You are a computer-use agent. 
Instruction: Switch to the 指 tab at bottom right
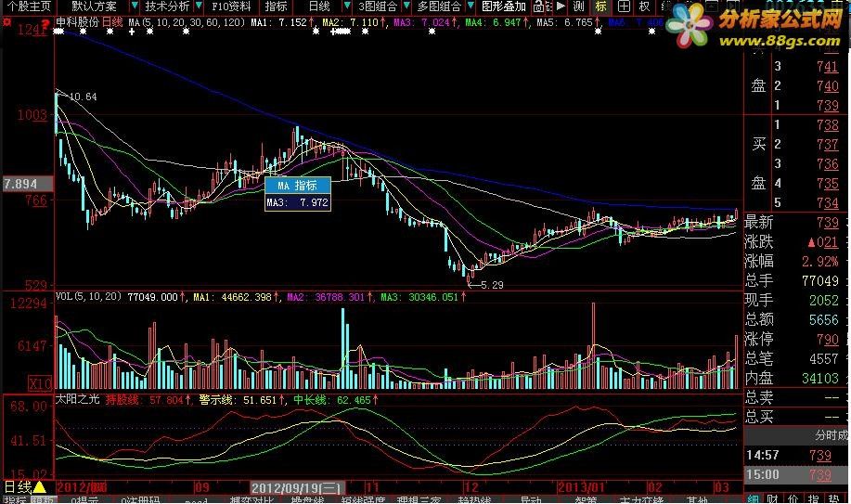point(814,498)
